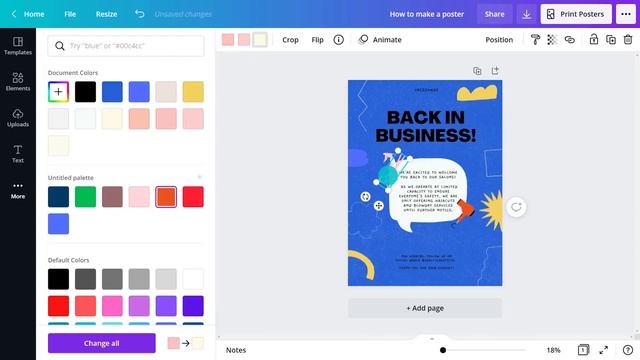Open the Notes panel

point(236,350)
